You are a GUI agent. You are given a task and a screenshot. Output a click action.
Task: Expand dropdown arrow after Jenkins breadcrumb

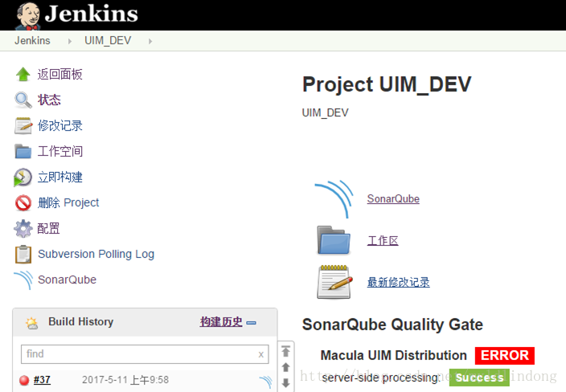(70, 42)
